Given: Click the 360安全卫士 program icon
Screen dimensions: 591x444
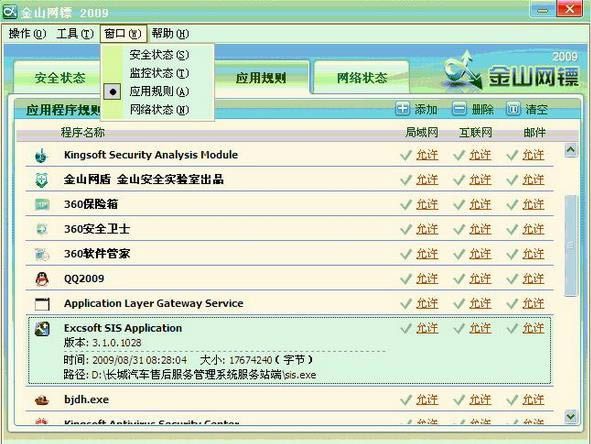Looking at the screenshot, I should (x=41, y=229).
